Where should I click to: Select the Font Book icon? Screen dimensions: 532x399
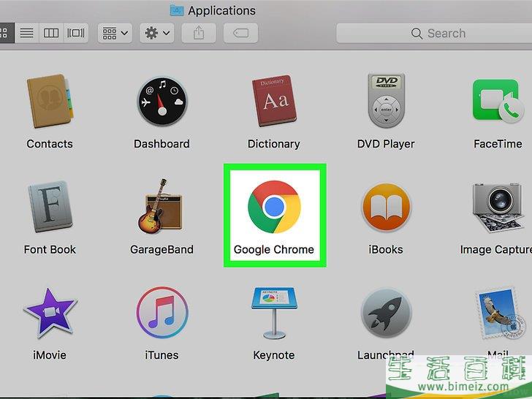click(x=50, y=206)
